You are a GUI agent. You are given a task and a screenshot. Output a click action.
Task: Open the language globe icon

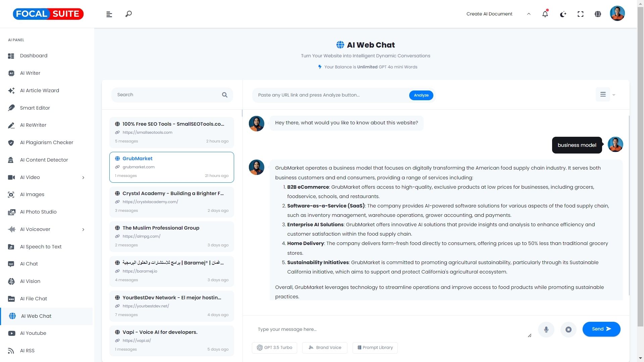(x=598, y=14)
